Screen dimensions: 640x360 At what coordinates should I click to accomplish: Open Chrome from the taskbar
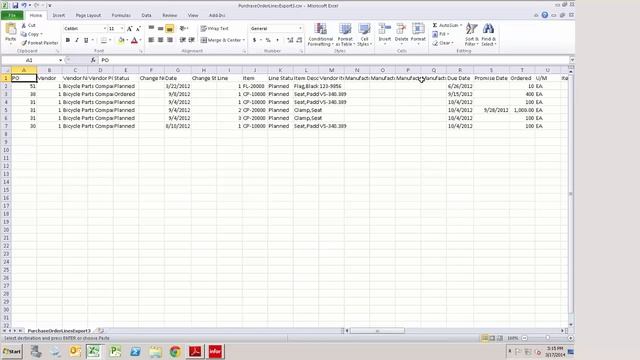point(176,351)
